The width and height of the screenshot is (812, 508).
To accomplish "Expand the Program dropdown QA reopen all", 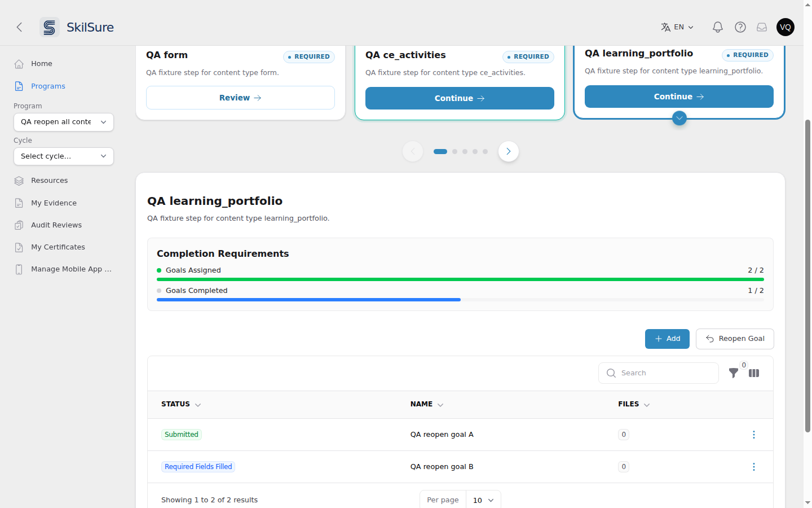I will (x=64, y=122).
